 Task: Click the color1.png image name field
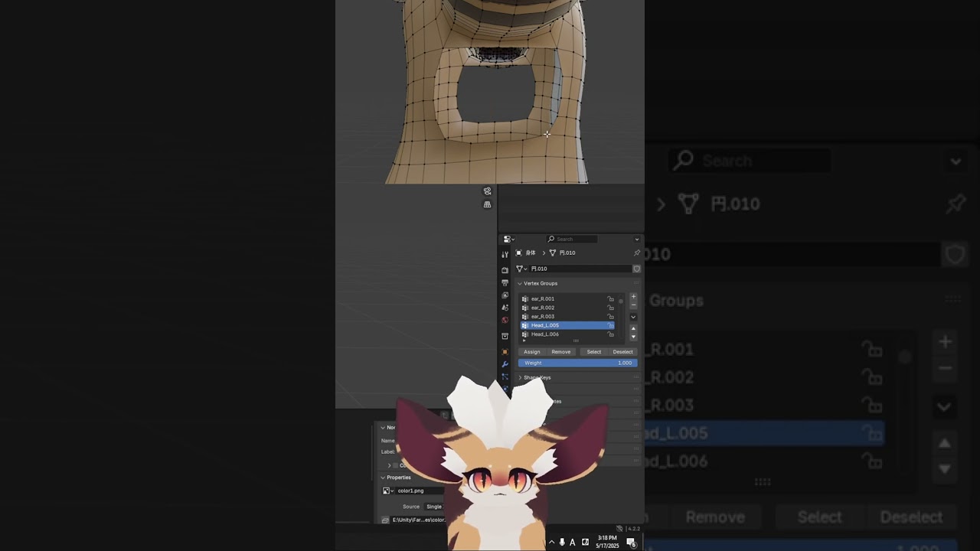click(420, 491)
